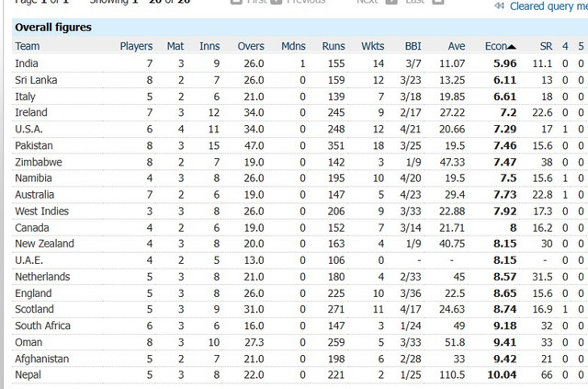Select the Nepal team name cell
Viewport: 588px width, 389px height.
click(x=28, y=375)
